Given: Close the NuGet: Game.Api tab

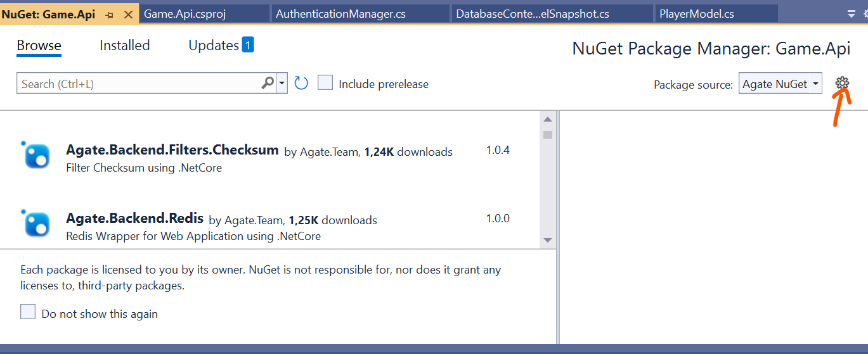Looking at the screenshot, I should click(129, 14).
